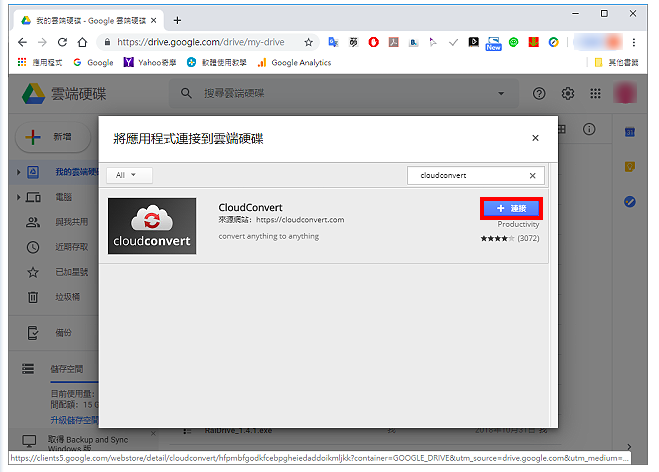Open the Google bookmark
659x472 pixels.
tap(93, 62)
